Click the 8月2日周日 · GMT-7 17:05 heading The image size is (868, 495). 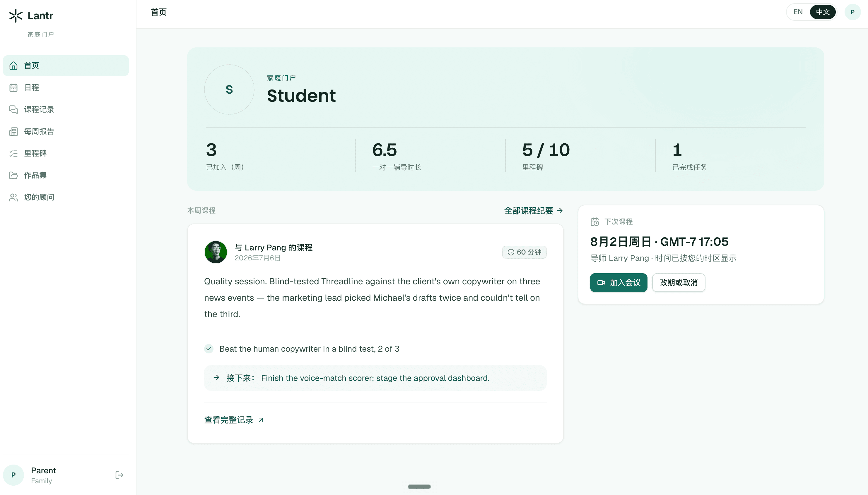point(659,242)
